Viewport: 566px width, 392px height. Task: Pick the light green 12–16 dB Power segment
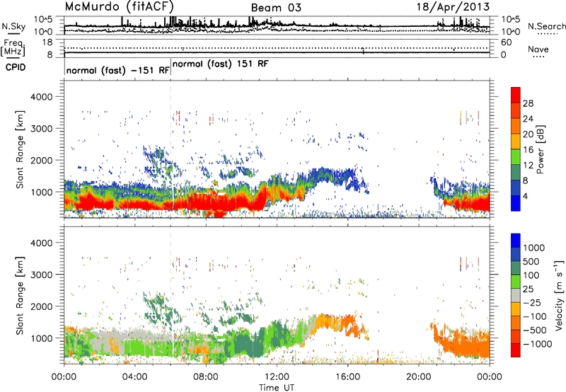click(x=516, y=157)
